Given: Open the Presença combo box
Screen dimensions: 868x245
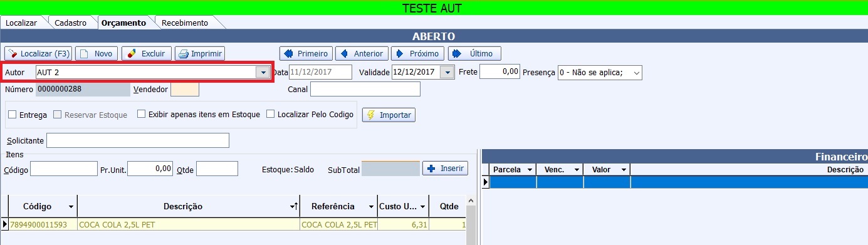Looking at the screenshot, I should coord(636,73).
